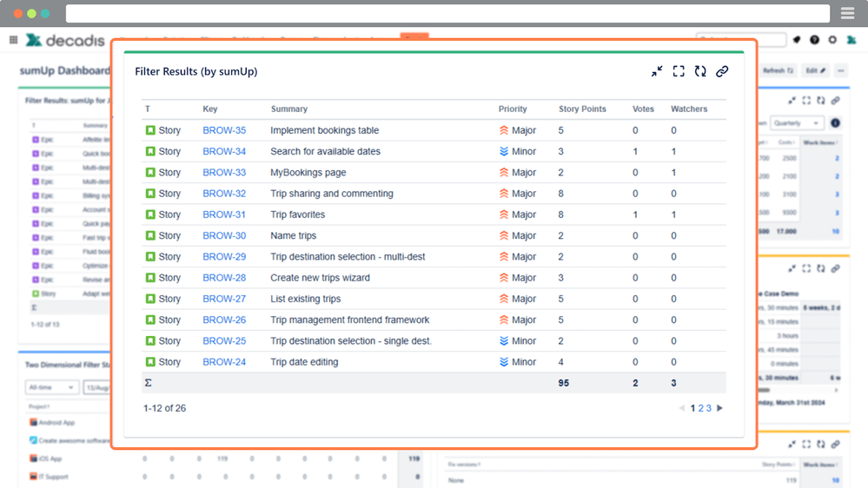Click summary 'Trip favorites'
The image size is (868, 488).
point(298,214)
